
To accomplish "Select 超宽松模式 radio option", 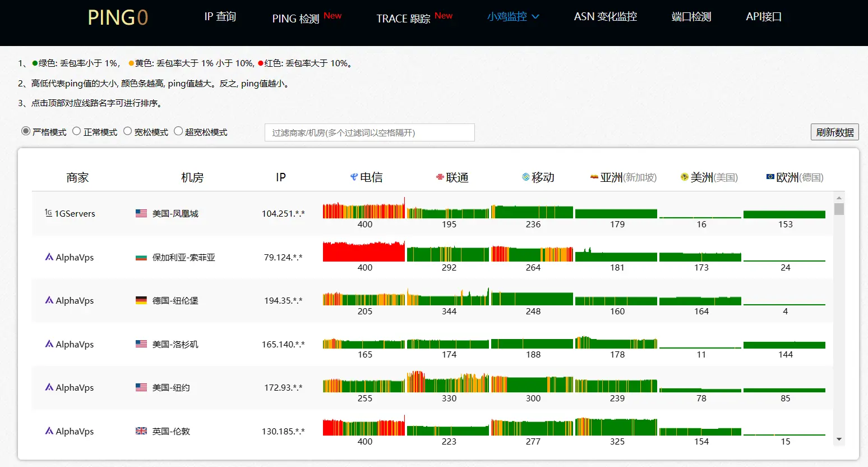I will click(178, 131).
